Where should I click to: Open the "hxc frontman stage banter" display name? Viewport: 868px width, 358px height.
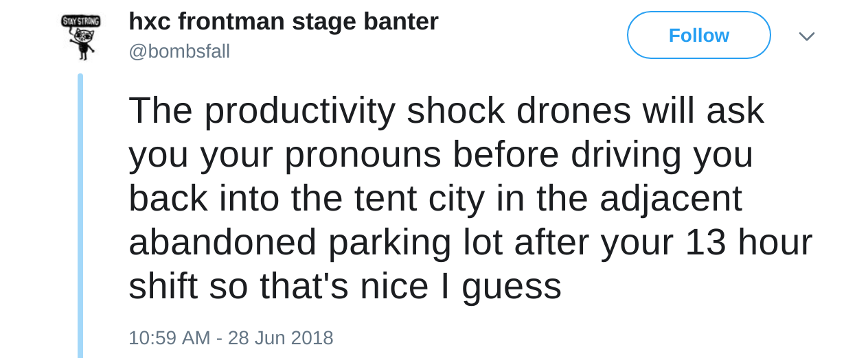pos(283,21)
